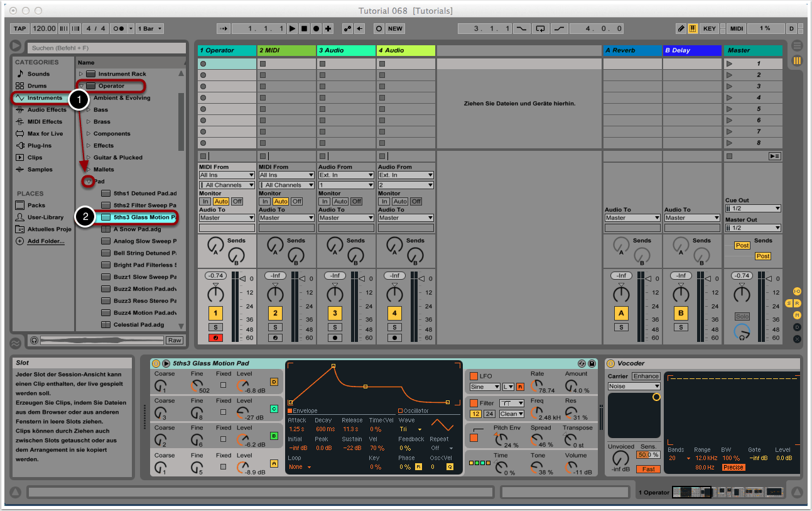Image resolution: width=812 pixels, height=511 pixels.
Task: Arm track 1 for recording
Action: pos(216,338)
